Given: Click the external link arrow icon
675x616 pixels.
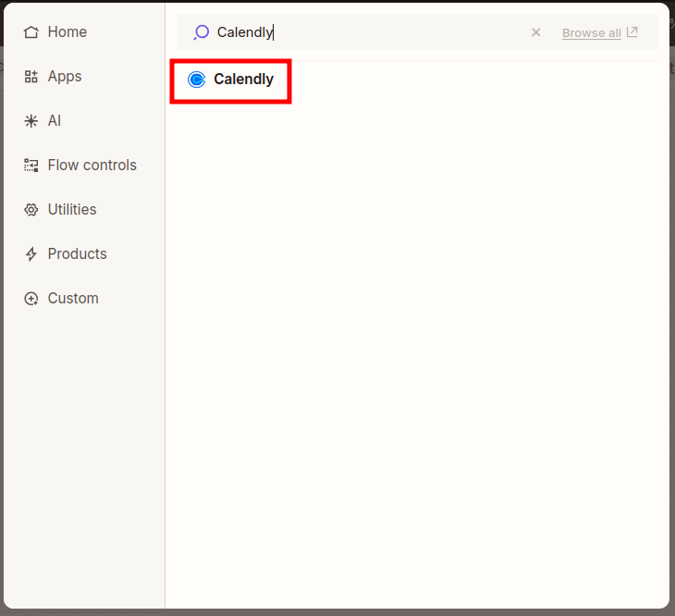Looking at the screenshot, I should coord(632,31).
